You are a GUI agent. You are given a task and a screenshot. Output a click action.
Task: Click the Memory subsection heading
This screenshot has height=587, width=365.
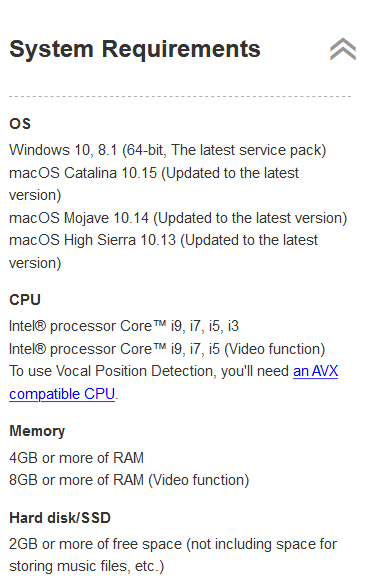37,431
